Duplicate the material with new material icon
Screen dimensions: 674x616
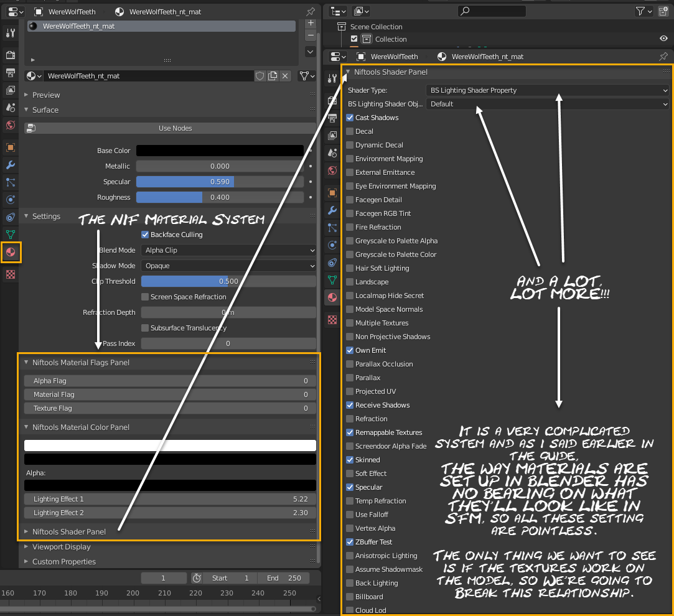pyautogui.click(x=273, y=76)
